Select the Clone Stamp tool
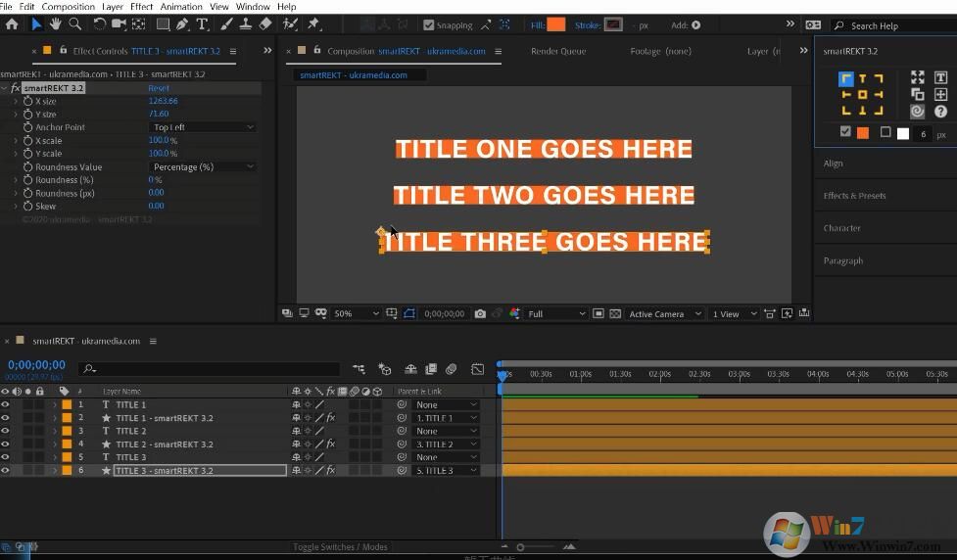 click(x=245, y=24)
